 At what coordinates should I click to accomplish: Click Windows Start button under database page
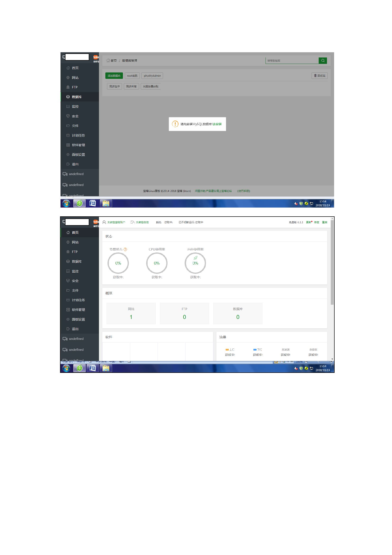coord(66,204)
